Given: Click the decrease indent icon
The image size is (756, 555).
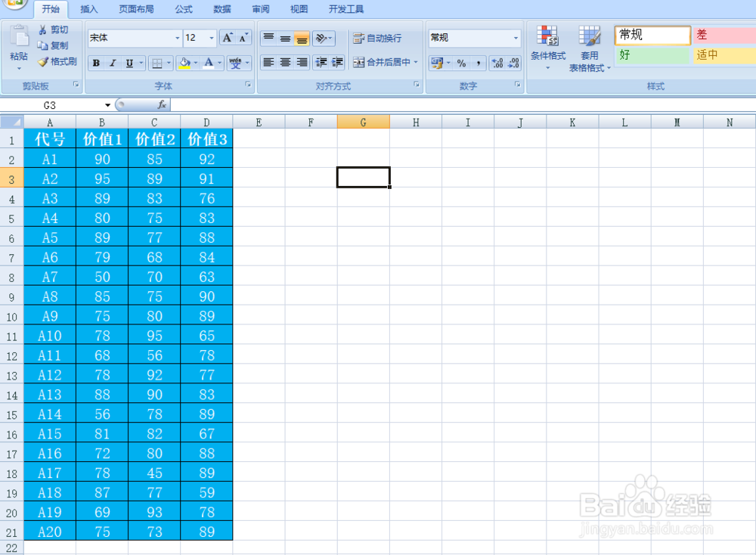Looking at the screenshot, I should click(x=321, y=62).
